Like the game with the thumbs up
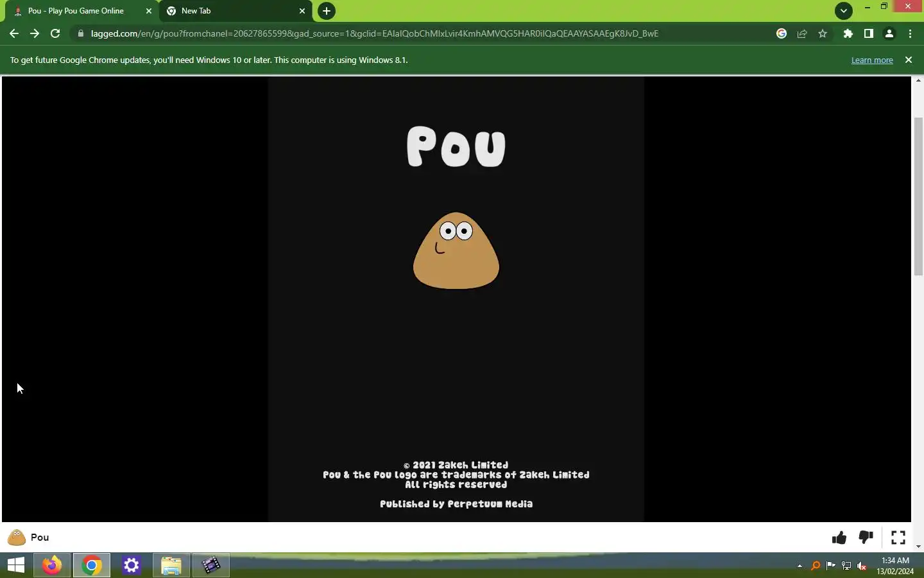 click(839, 538)
